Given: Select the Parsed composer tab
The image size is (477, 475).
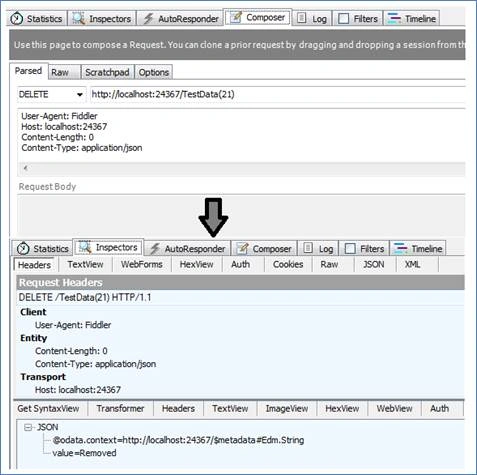Looking at the screenshot, I should pos(28,71).
